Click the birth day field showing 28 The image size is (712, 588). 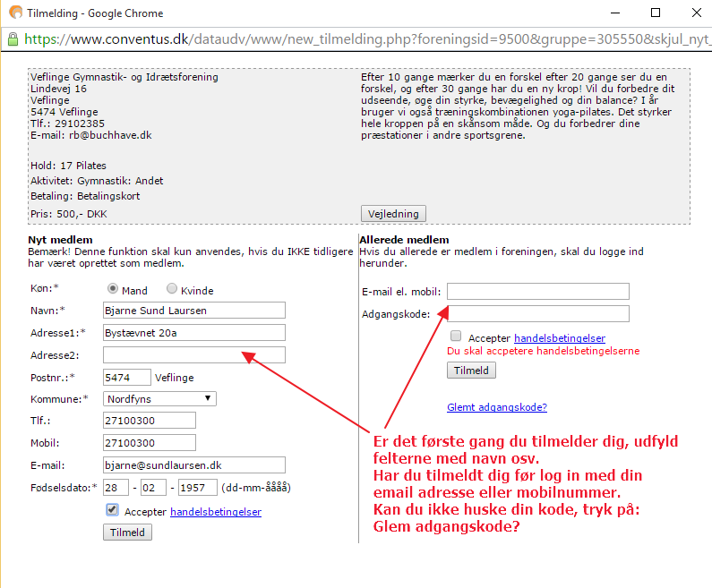click(x=116, y=487)
